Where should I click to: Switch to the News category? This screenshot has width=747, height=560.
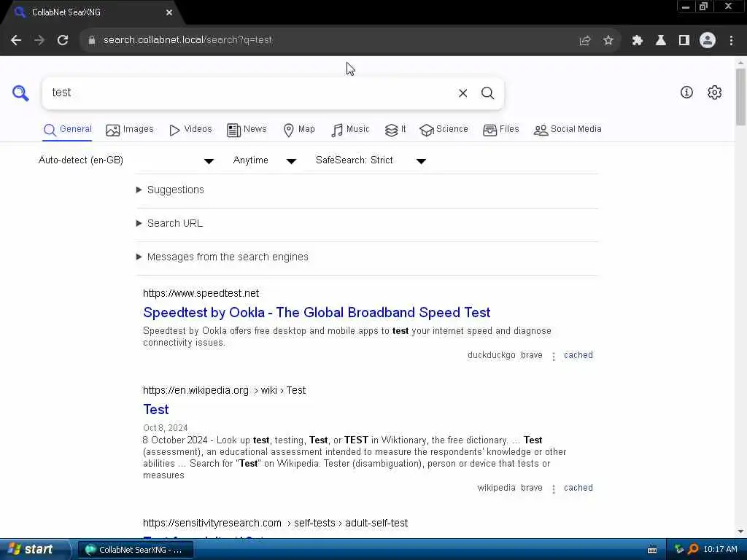tap(247, 130)
